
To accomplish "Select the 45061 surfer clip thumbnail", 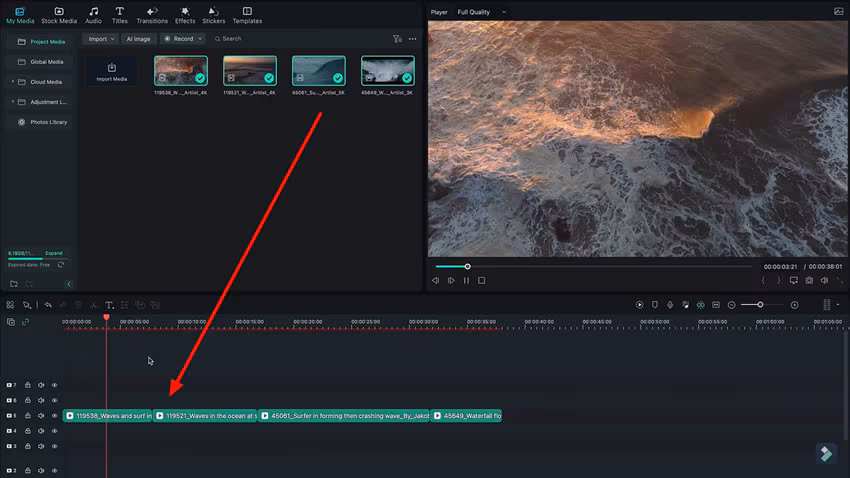I will point(319,71).
